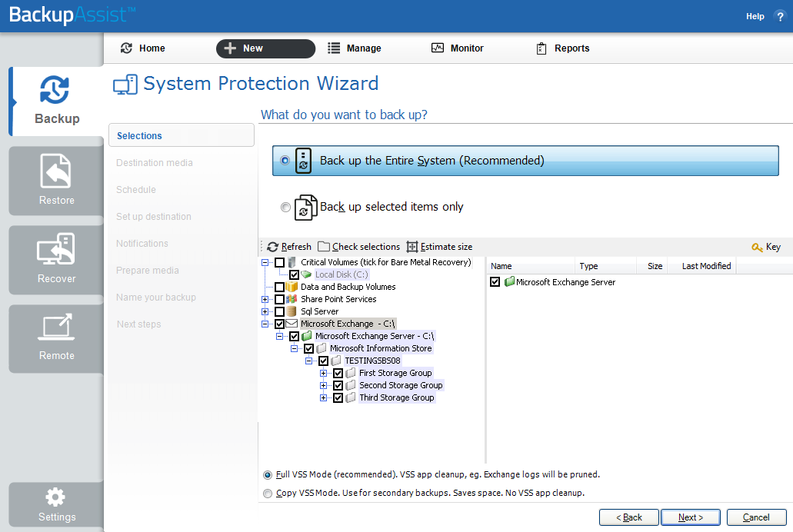Expand the First Storage Group node

pos(323,373)
